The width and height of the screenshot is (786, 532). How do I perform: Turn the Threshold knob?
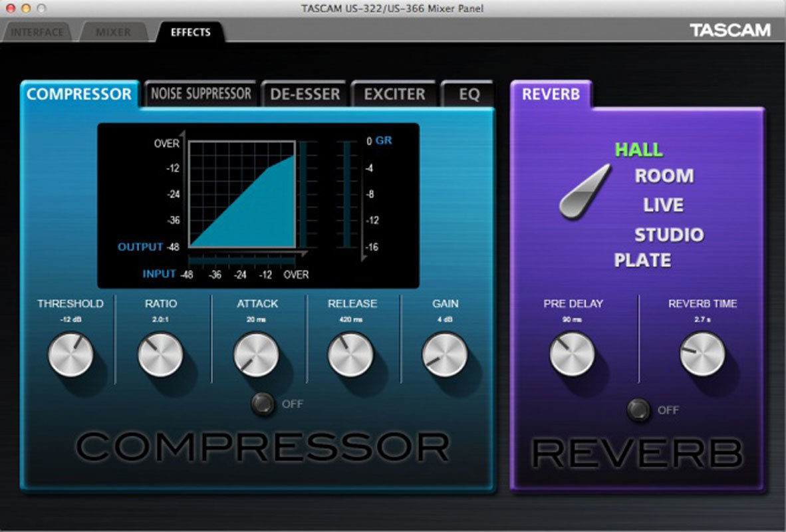pyautogui.click(x=70, y=354)
